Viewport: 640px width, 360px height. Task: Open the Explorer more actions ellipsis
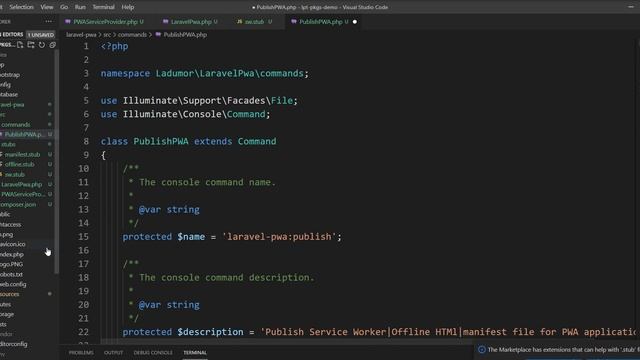coord(49,22)
